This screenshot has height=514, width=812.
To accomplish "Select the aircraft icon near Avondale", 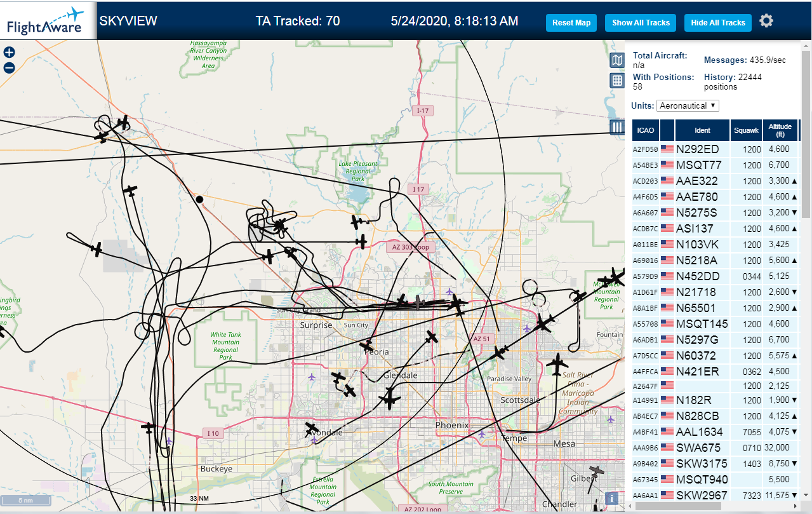I will point(312,429).
